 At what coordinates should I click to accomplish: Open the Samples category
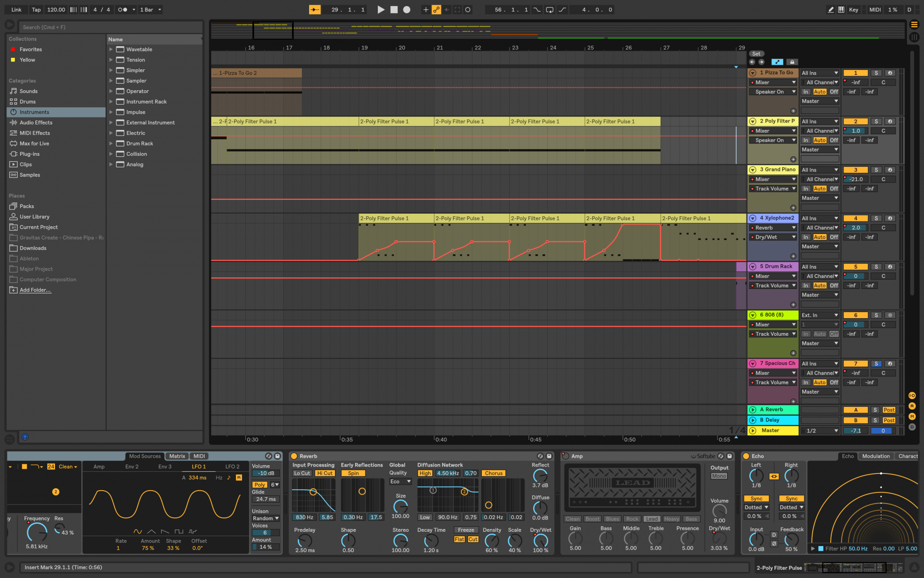coord(30,175)
